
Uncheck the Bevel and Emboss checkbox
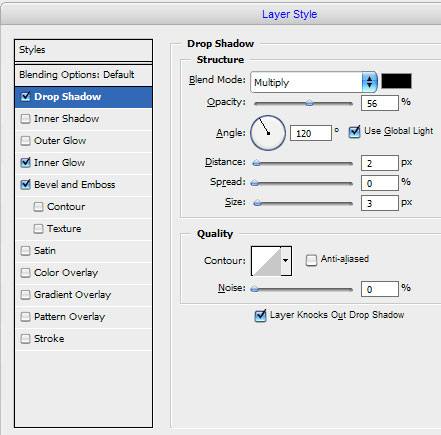(x=25, y=185)
